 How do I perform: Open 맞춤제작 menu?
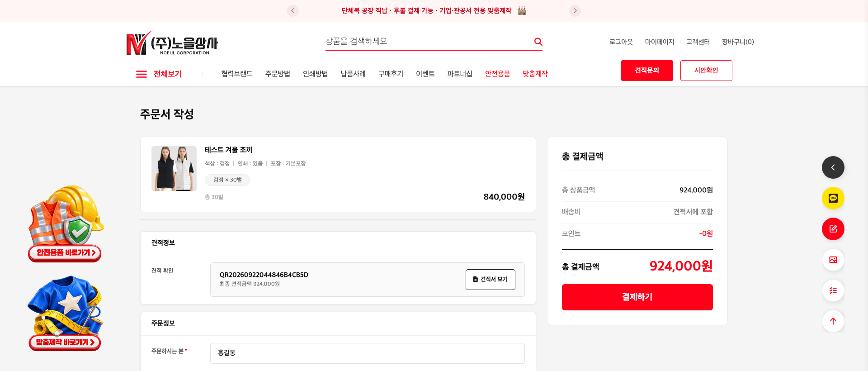(535, 74)
